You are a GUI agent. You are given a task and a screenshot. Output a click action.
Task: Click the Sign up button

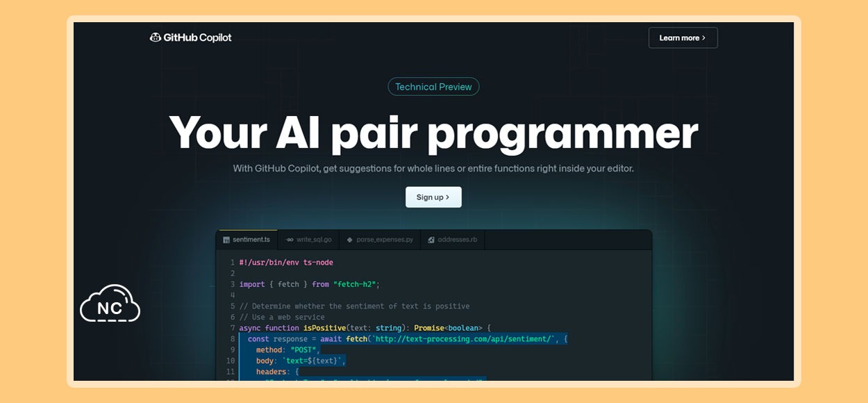point(433,197)
